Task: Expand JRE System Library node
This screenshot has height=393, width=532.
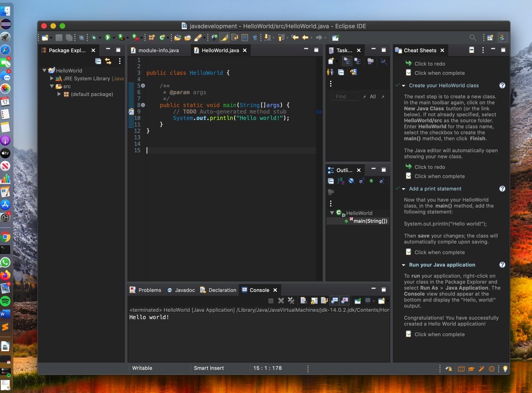Action: tap(52, 78)
